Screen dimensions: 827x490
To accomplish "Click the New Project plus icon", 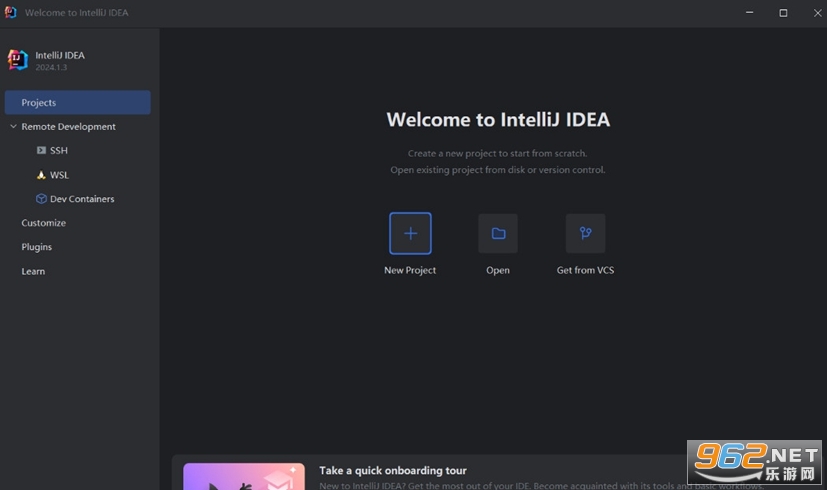I will pyautogui.click(x=410, y=233).
